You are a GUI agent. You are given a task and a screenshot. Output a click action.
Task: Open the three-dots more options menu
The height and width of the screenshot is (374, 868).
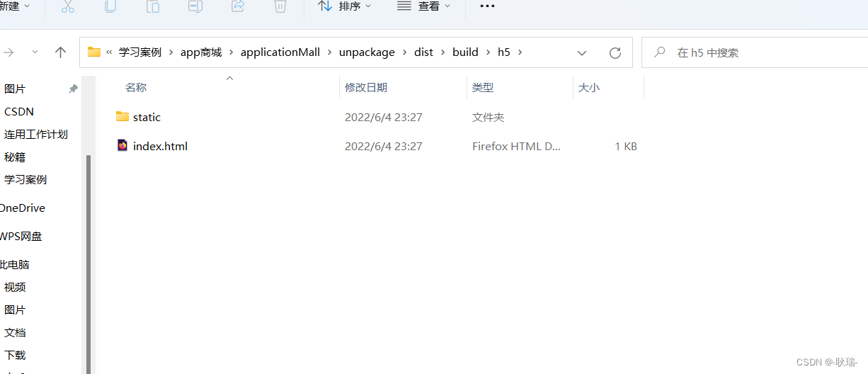click(487, 6)
